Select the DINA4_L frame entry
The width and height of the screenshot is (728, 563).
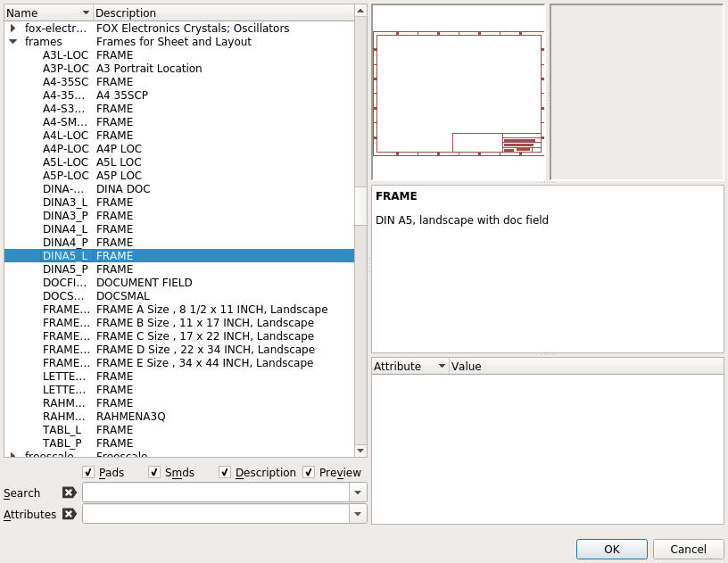point(65,229)
